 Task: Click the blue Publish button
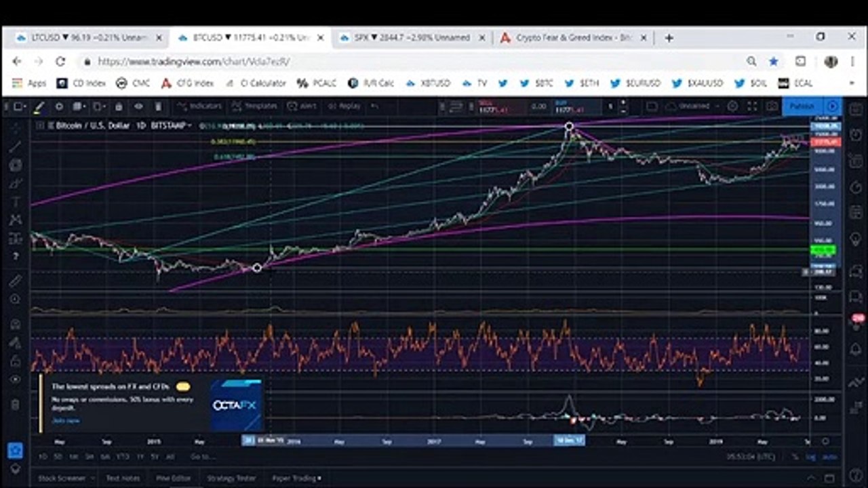[x=802, y=106]
